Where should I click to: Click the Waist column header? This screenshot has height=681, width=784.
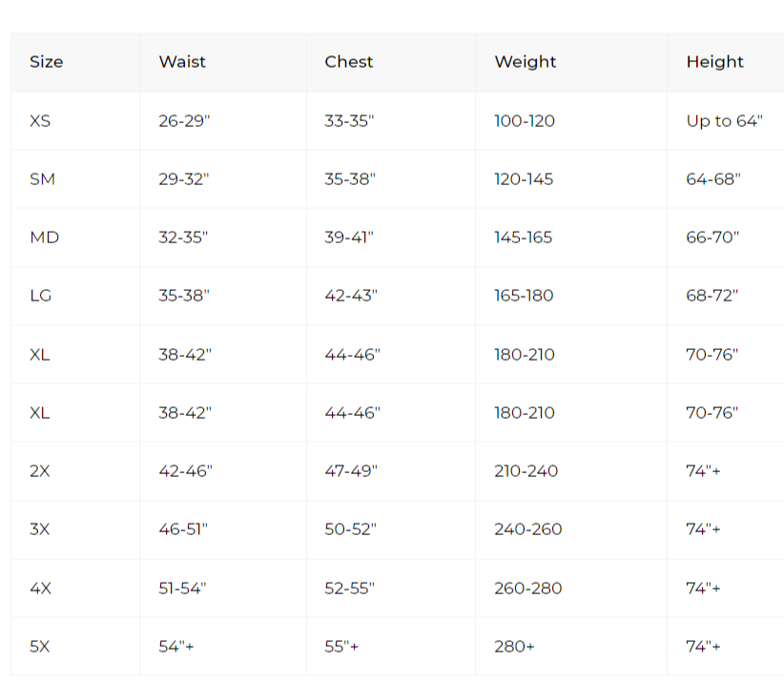182,62
